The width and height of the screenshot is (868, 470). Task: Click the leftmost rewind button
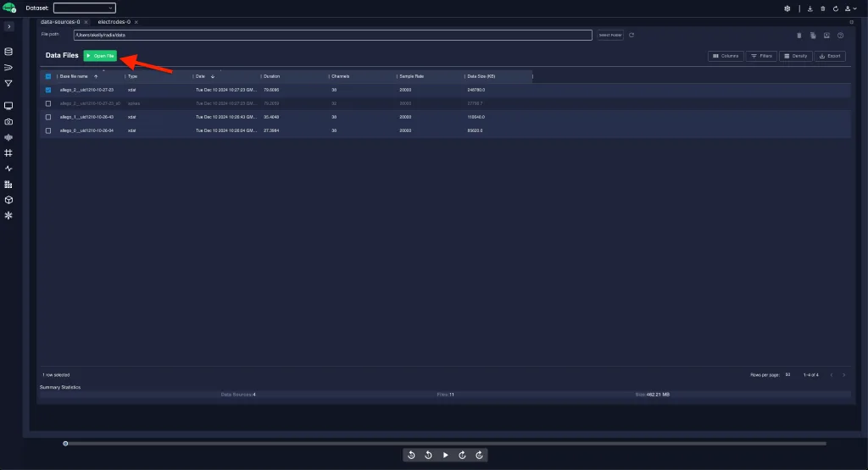pos(411,455)
